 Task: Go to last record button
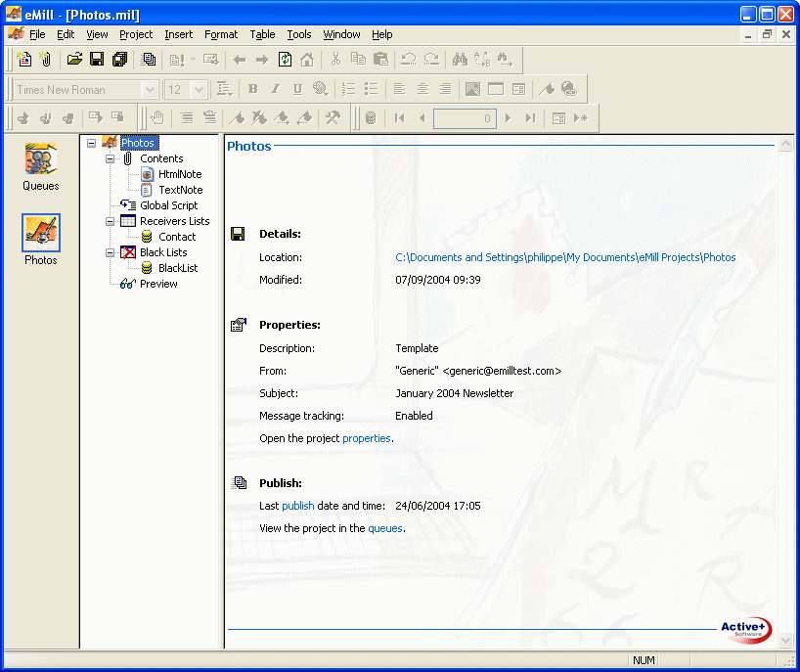point(531,118)
